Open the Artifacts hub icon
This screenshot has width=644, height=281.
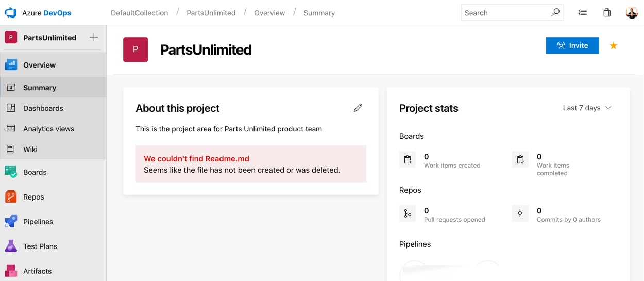tap(11, 271)
